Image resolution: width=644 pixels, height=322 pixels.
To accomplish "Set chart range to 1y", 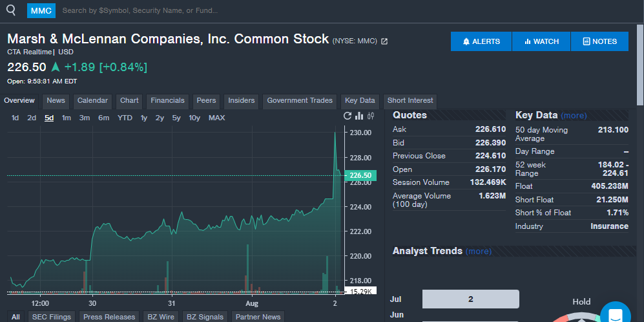I will pos(144,118).
